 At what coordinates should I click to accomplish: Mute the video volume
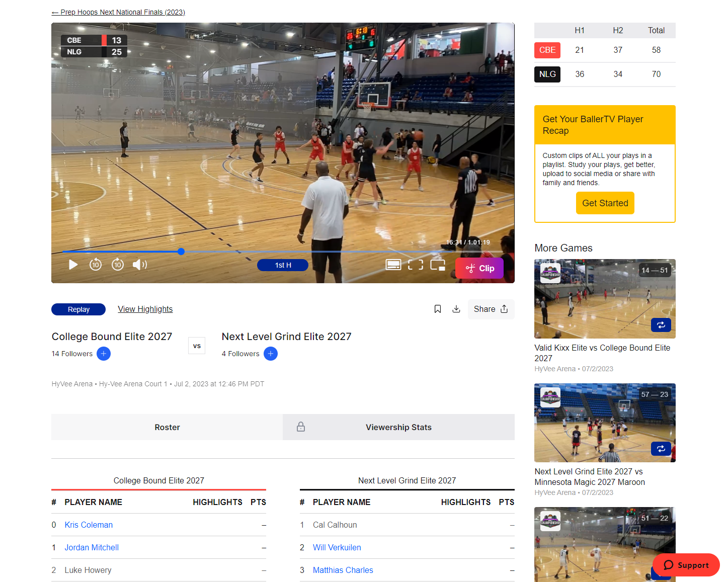coord(139,265)
